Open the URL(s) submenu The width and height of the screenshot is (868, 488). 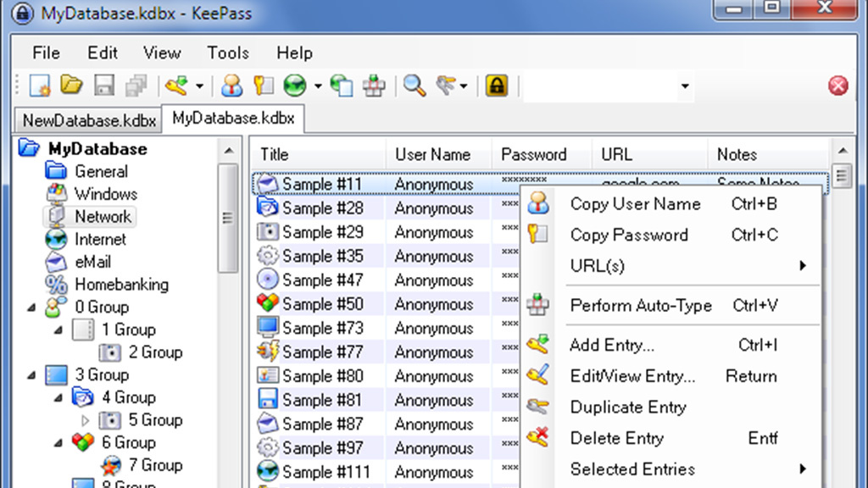pos(671,266)
